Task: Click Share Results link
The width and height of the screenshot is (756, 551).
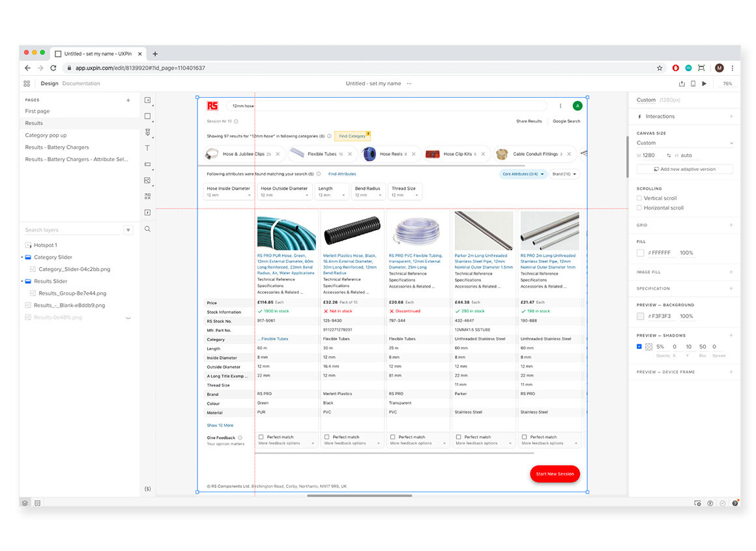Action: 529,121
